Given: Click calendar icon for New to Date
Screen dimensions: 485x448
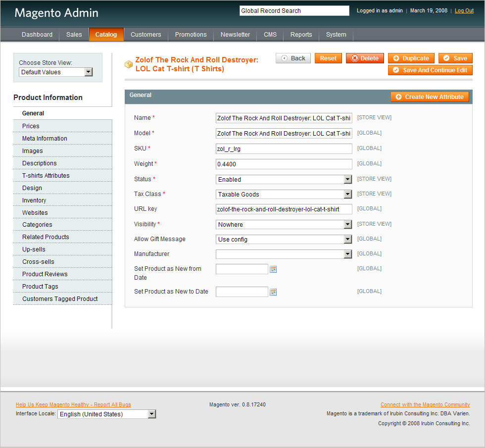Looking at the screenshot, I should (273, 292).
